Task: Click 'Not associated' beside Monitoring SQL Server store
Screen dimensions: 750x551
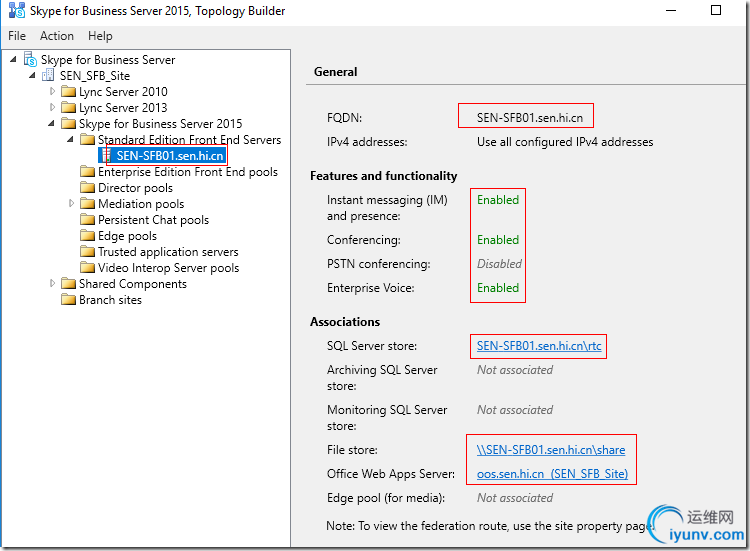Action: click(x=515, y=410)
